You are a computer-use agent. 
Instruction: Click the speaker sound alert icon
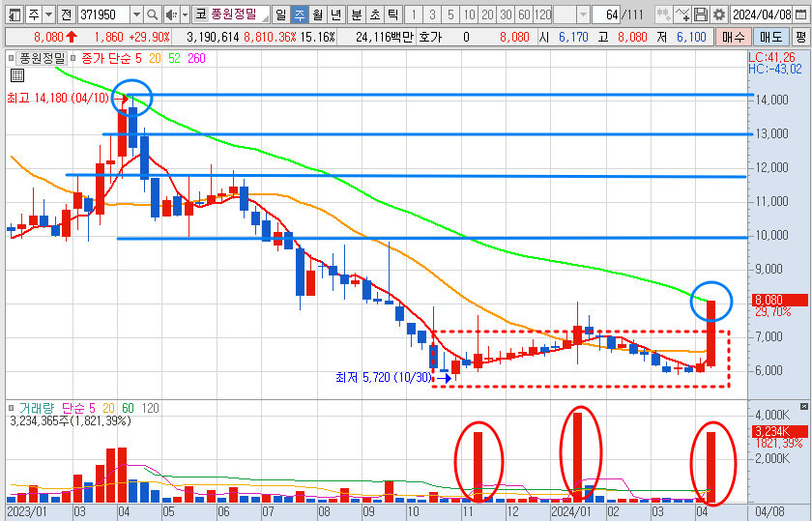pyautogui.click(x=171, y=14)
